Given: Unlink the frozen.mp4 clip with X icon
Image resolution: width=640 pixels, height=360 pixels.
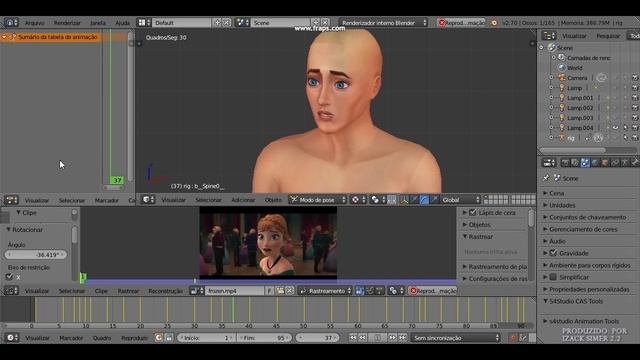Looking at the screenshot, I should coord(290,291).
